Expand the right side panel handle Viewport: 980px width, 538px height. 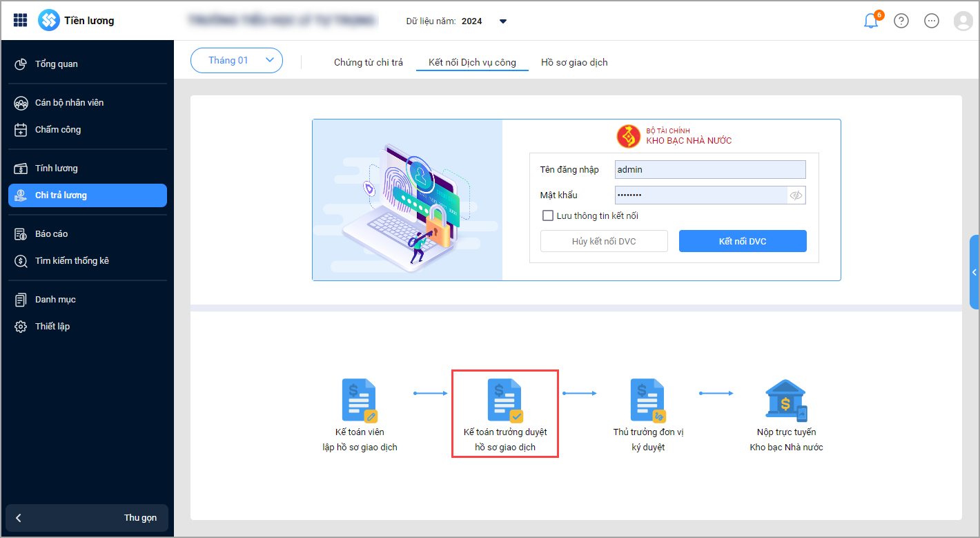(x=974, y=272)
